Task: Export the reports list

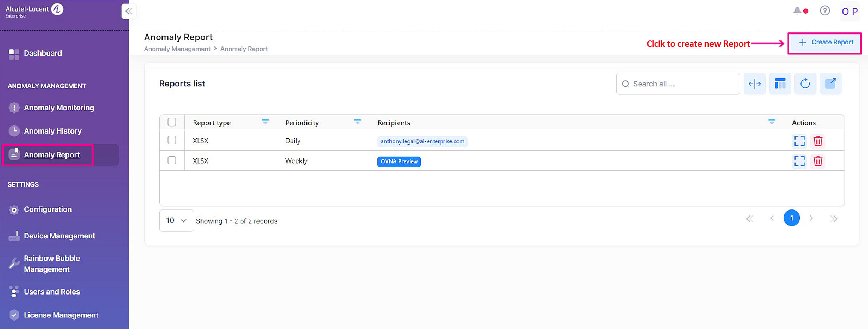Action: click(x=831, y=84)
